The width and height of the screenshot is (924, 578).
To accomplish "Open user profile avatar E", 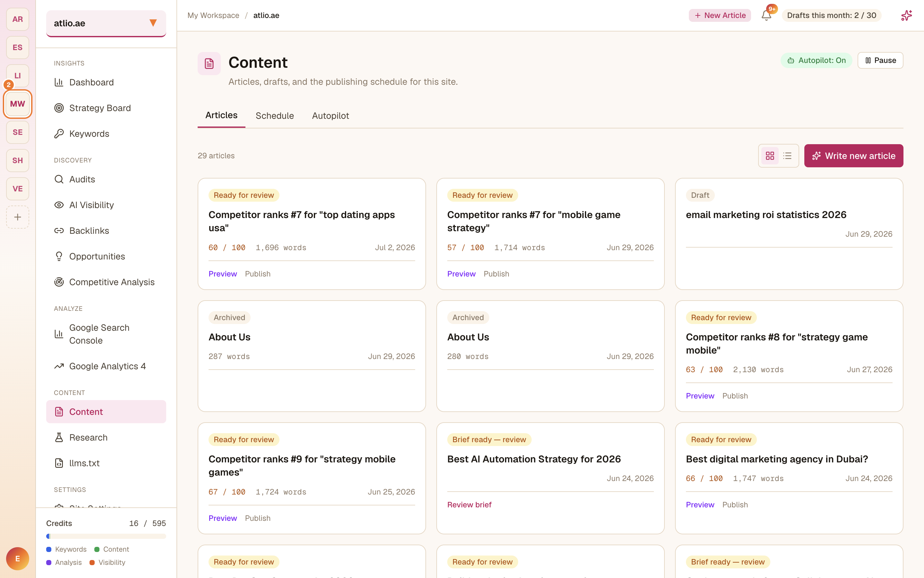I will tap(18, 558).
